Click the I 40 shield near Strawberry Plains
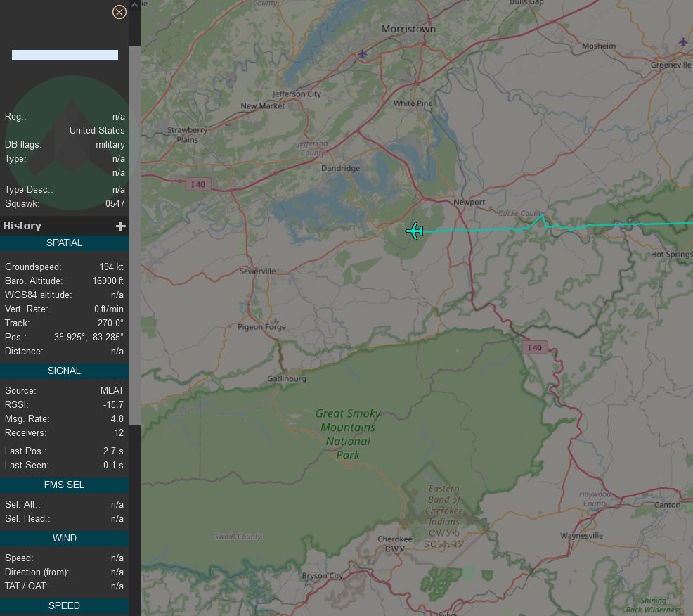This screenshot has height=616, width=693. [x=198, y=184]
